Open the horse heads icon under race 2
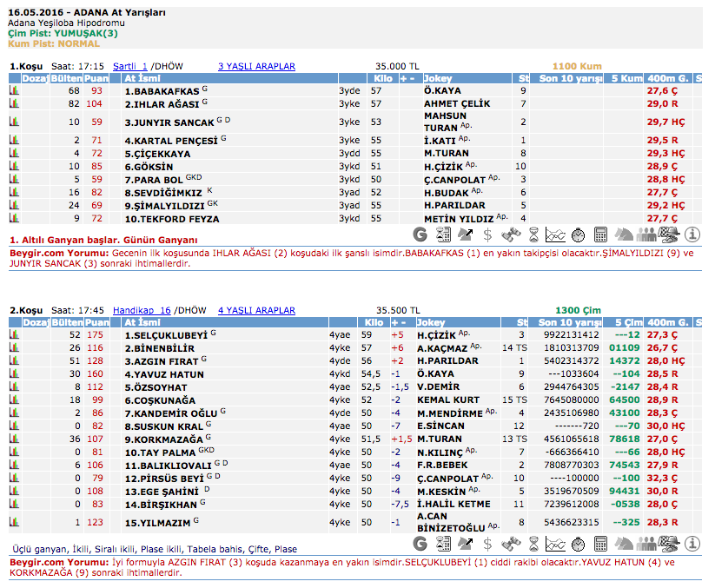 [x=624, y=545]
